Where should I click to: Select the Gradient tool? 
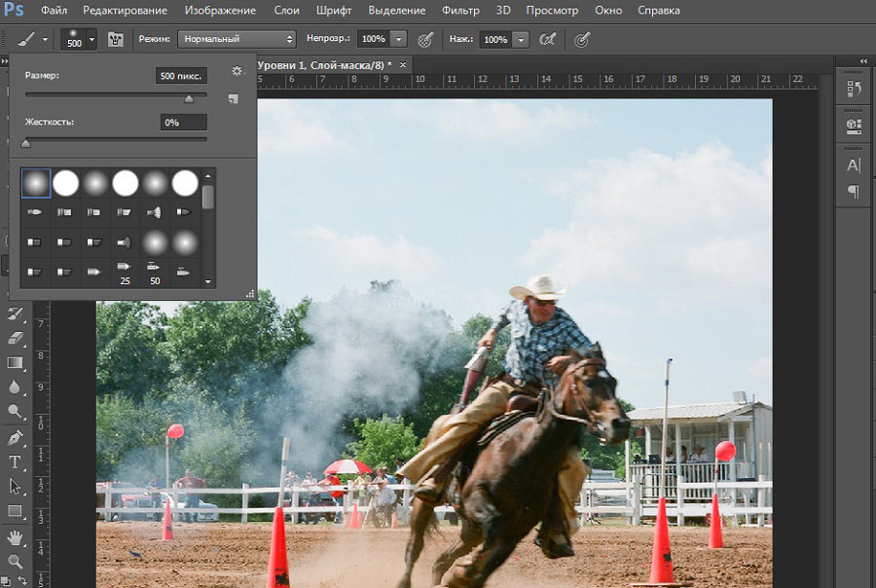[15, 362]
